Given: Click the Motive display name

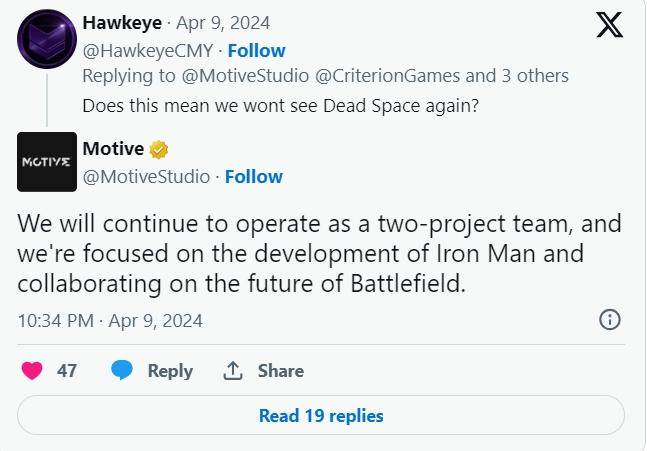Looking at the screenshot, I should tap(113, 150).
